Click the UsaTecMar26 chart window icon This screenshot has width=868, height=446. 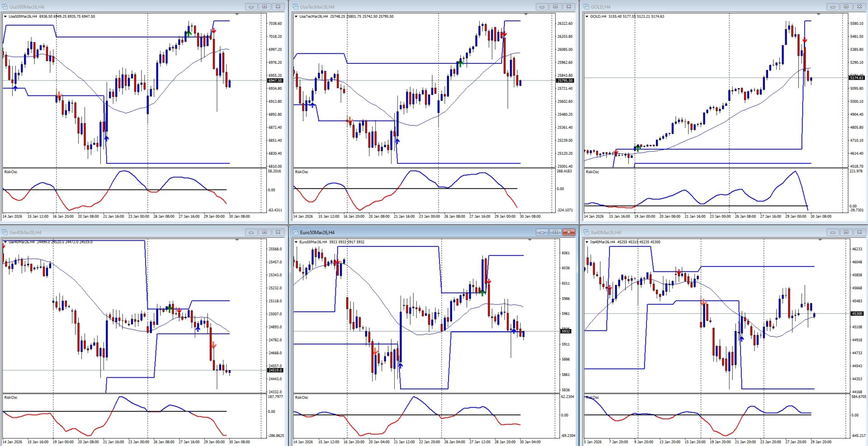296,7
